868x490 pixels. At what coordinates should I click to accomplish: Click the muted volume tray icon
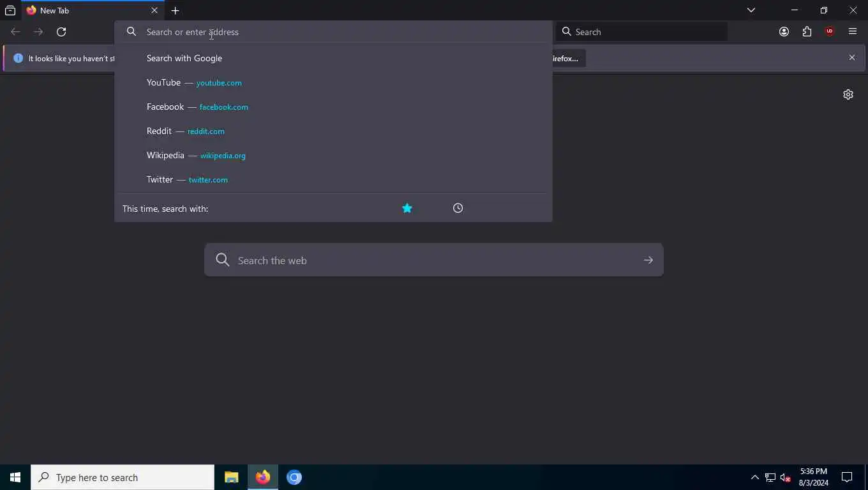[786, 477]
